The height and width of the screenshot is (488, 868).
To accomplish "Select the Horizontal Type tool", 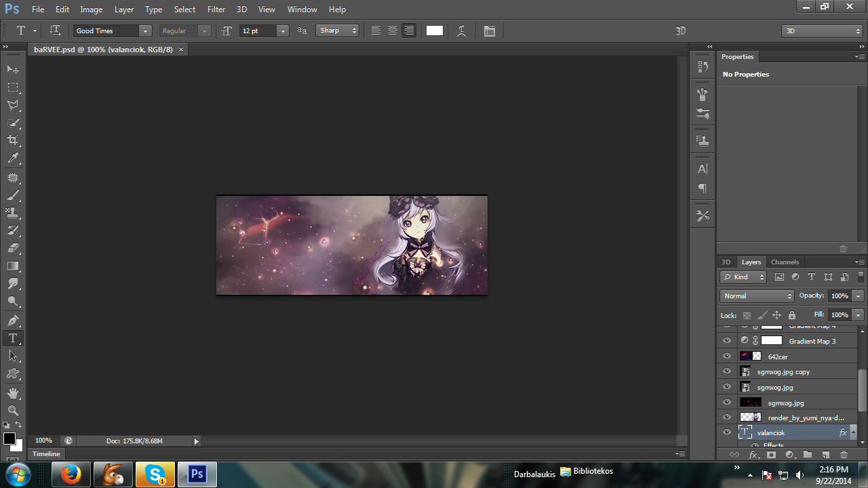I will (x=13, y=338).
